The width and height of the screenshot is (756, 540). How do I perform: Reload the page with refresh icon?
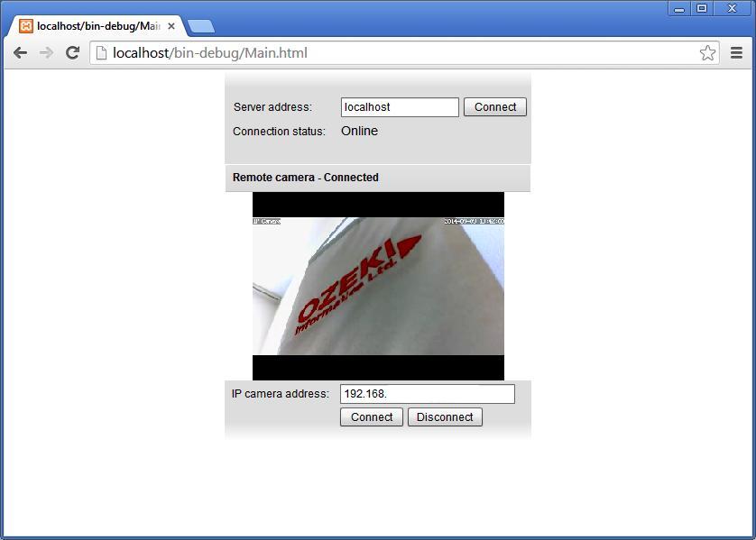coord(73,52)
